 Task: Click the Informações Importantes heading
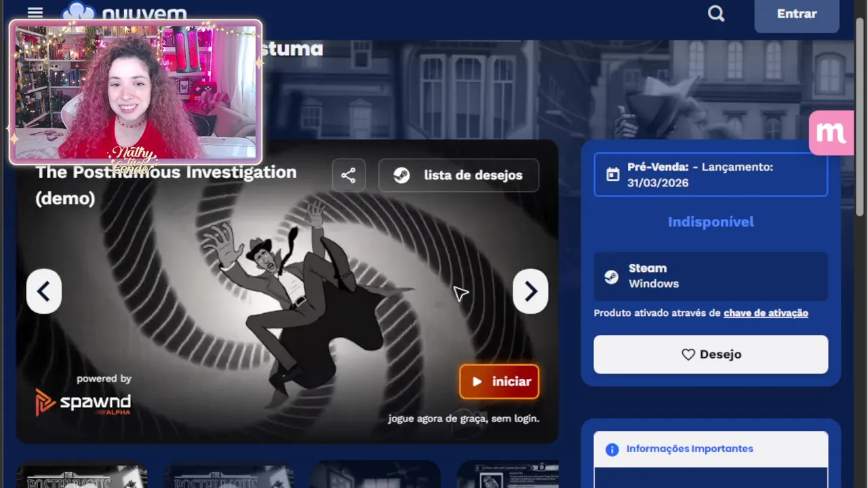[690, 449]
